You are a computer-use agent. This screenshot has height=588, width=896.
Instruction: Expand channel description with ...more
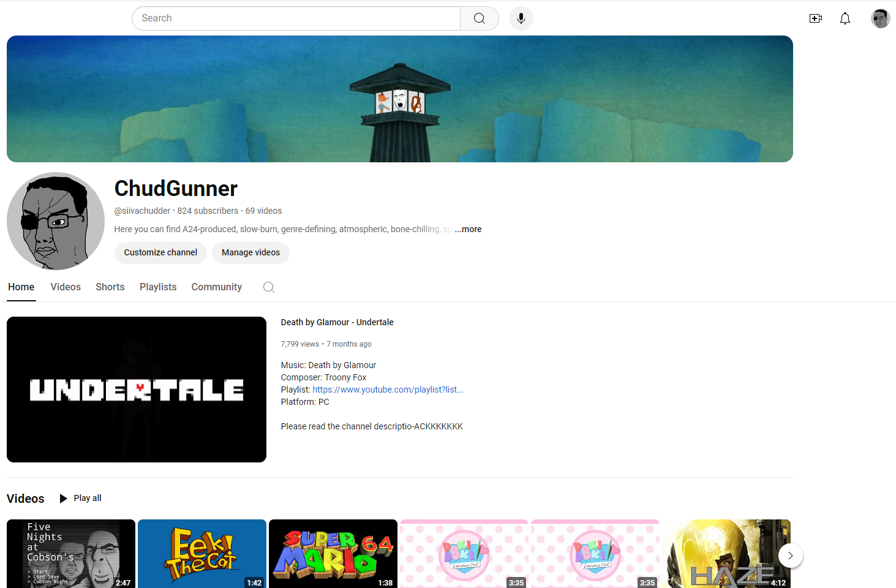coord(469,229)
